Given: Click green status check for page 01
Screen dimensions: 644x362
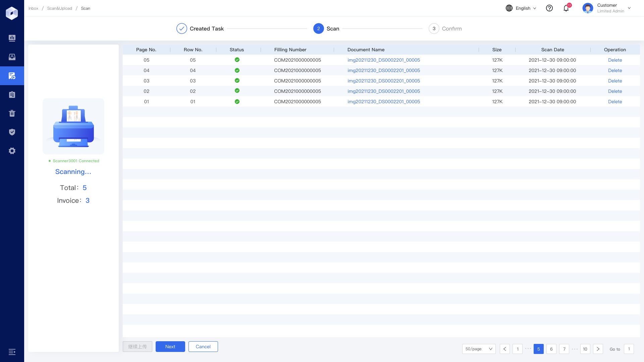Looking at the screenshot, I should pos(237,102).
